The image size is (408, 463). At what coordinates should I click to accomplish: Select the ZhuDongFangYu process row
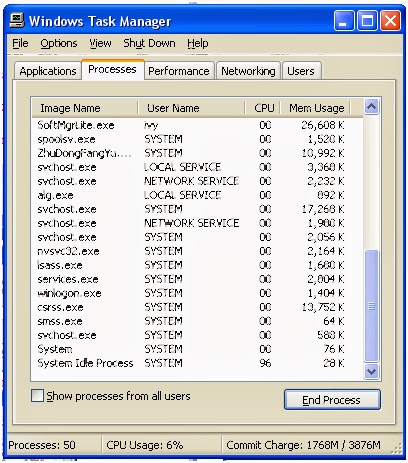[197, 153]
